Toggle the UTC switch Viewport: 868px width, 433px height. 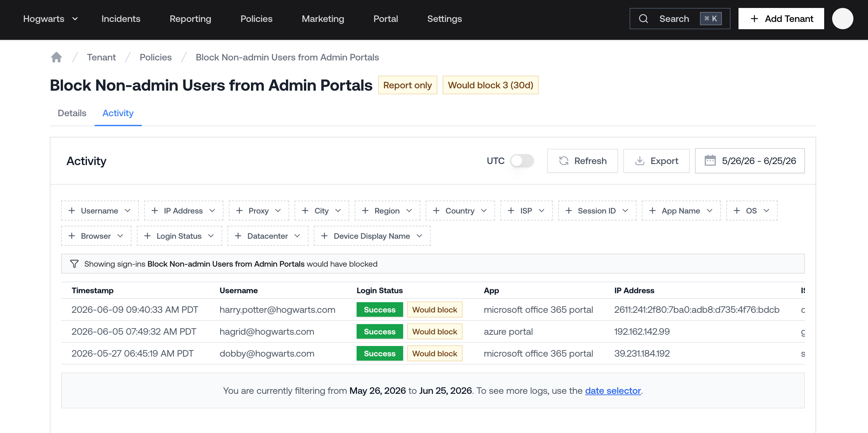(x=522, y=161)
